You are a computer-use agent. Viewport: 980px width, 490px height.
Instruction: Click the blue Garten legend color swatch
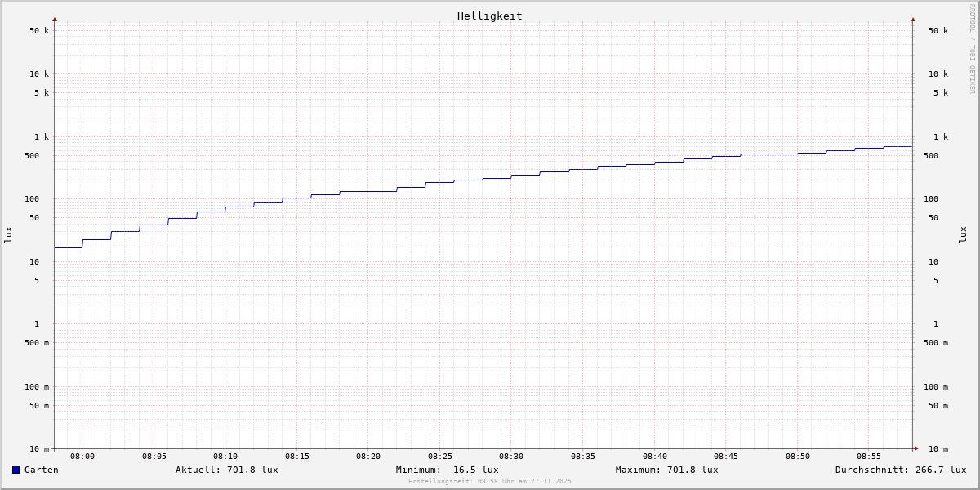click(x=16, y=470)
